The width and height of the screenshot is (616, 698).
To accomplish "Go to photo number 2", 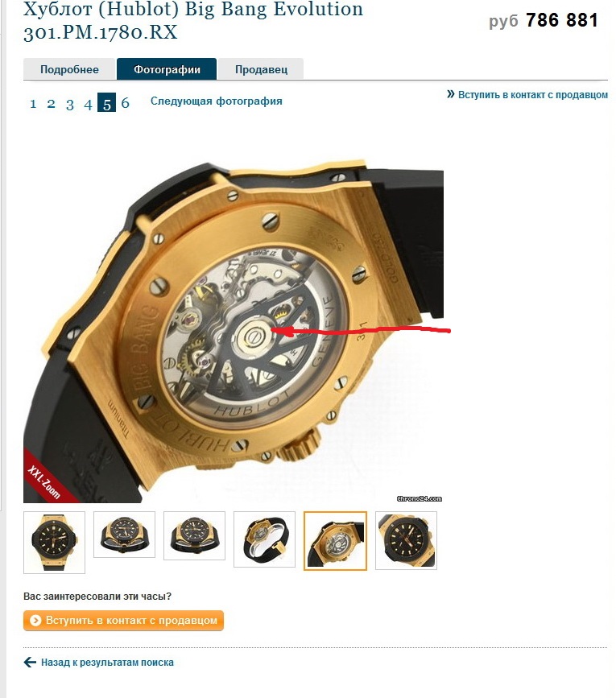I will 52,104.
